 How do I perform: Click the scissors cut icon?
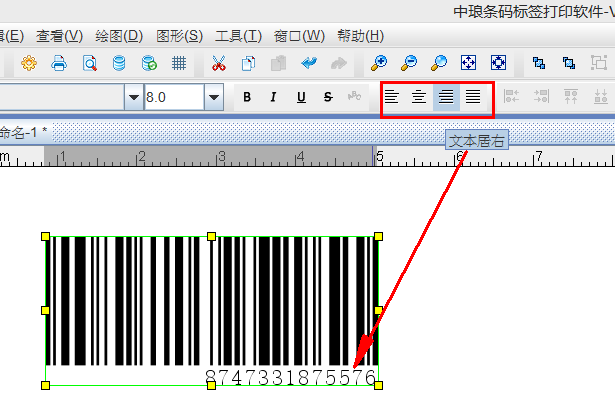tap(218, 63)
